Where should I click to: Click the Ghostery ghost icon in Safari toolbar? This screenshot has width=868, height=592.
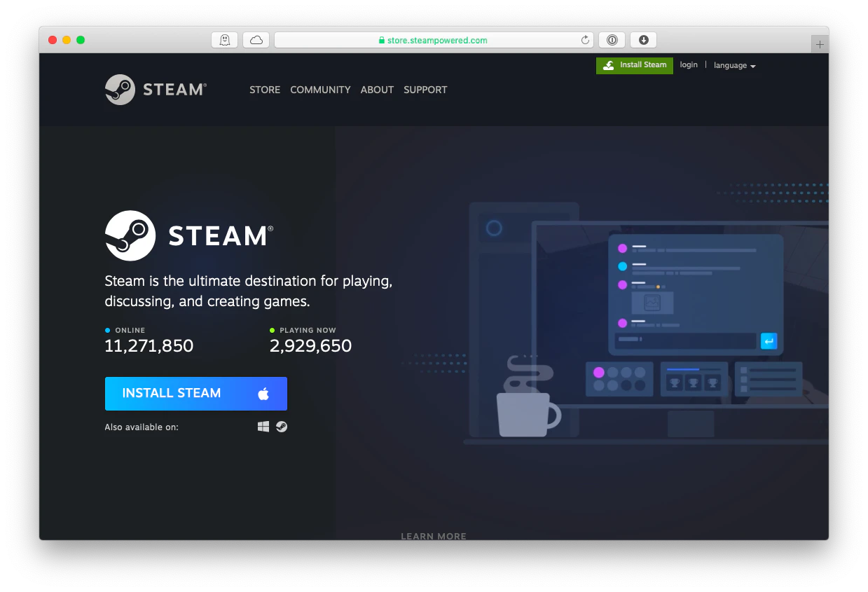pyautogui.click(x=224, y=40)
